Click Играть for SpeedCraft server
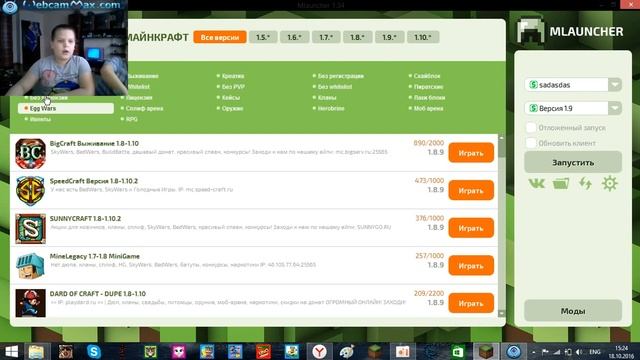This screenshot has width=640, height=360. (471, 191)
